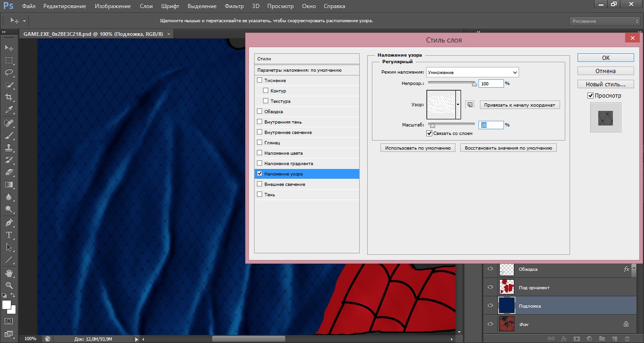Image resolution: width=644 pixels, height=343 pixels.
Task: Open the pattern picker dropdown arrow
Action: (x=458, y=105)
